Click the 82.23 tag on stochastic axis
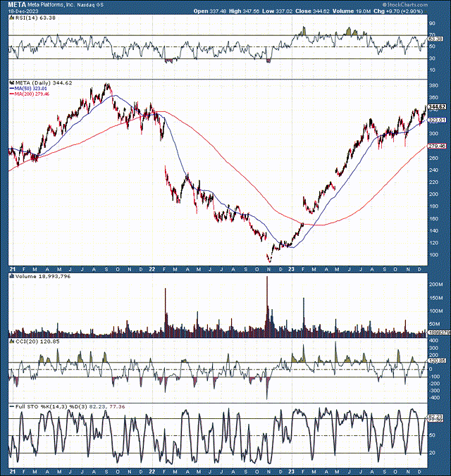The image size is (451, 476). pos(435,416)
